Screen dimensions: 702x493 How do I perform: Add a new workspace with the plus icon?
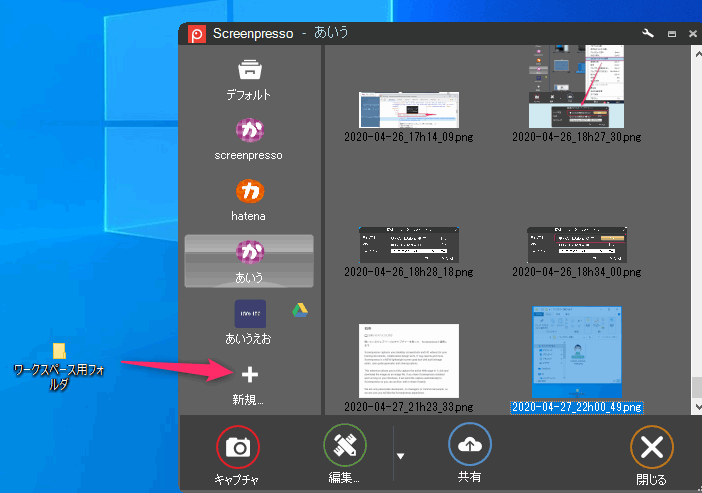(250, 374)
